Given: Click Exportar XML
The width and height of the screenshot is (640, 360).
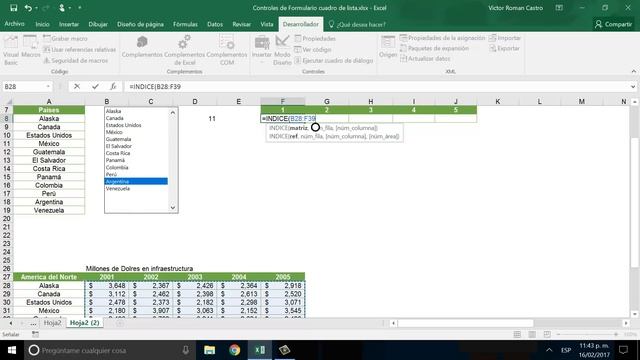Looking at the screenshot, I should coord(504,48).
